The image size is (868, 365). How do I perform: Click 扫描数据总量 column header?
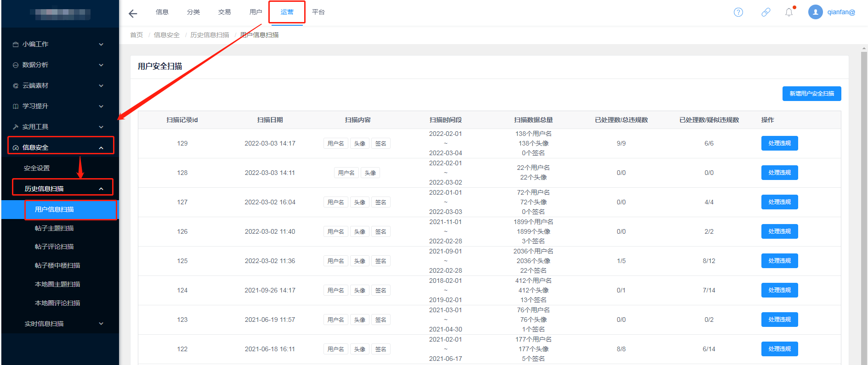(x=533, y=120)
